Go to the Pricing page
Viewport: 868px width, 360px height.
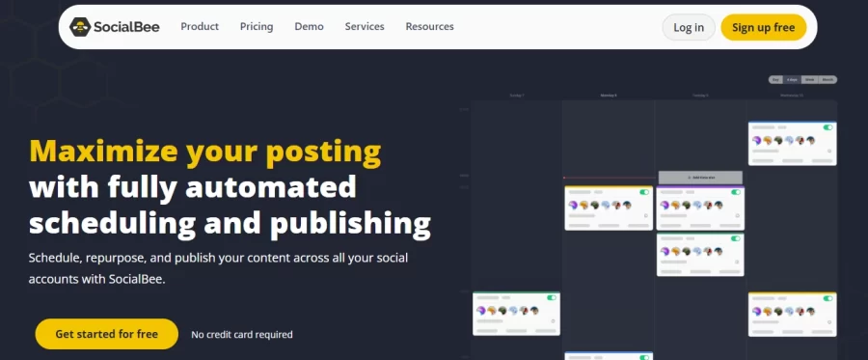pyautogui.click(x=257, y=27)
